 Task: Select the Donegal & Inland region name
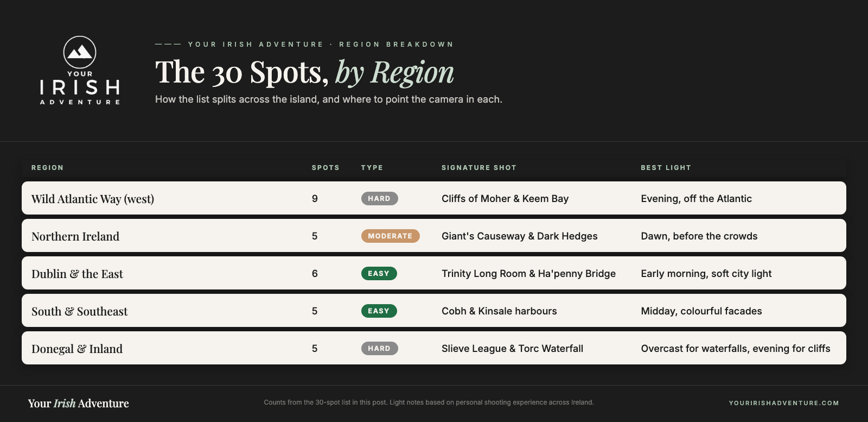click(x=77, y=349)
